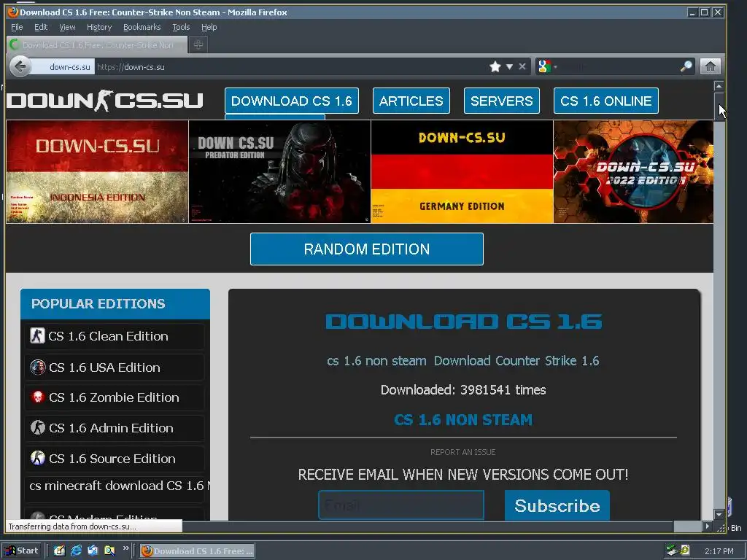The height and width of the screenshot is (560, 747).
Task: Click the RANDOM EDITION button
Action: [x=367, y=249]
